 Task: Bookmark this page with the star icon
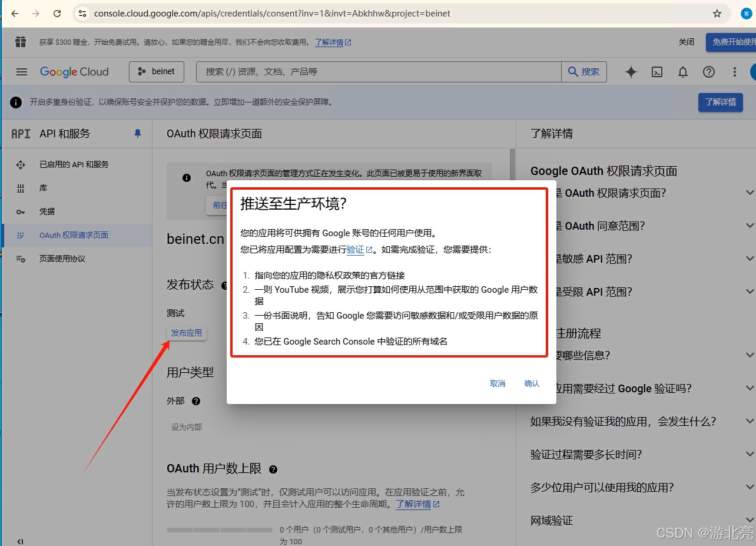(x=717, y=13)
